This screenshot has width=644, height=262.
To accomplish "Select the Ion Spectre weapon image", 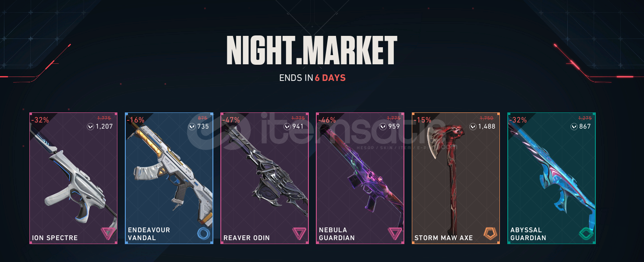I will pos(73,179).
